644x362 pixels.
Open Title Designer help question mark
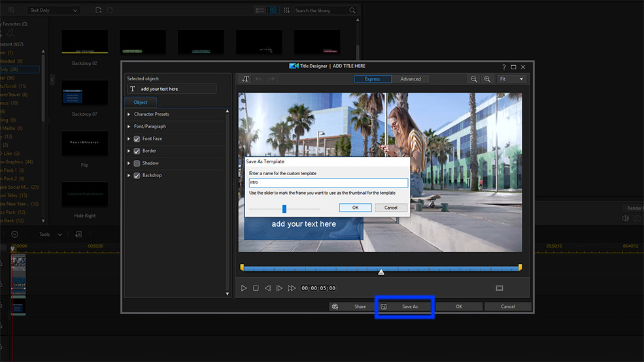(503, 67)
